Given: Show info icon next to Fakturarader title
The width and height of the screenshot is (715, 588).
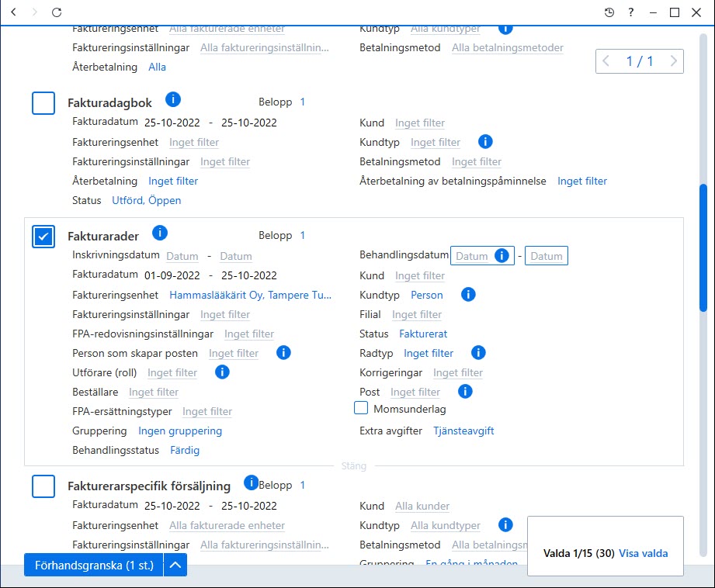Looking at the screenshot, I should pos(160,233).
